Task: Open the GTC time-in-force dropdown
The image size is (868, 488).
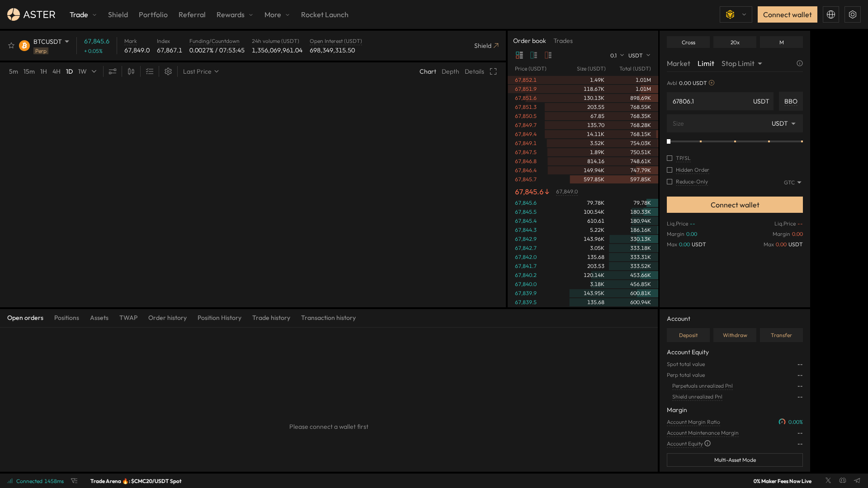Action: point(793,182)
